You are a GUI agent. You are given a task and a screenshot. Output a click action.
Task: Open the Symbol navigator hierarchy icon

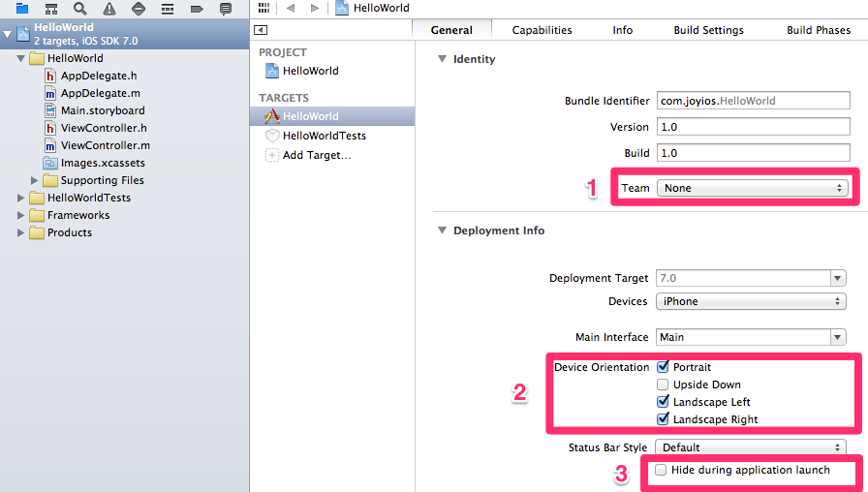[x=51, y=9]
